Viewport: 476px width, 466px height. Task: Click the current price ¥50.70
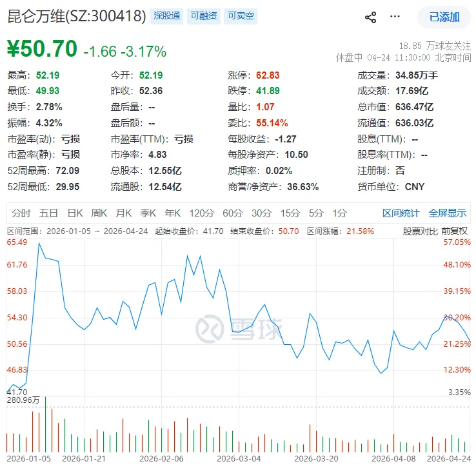(x=42, y=49)
